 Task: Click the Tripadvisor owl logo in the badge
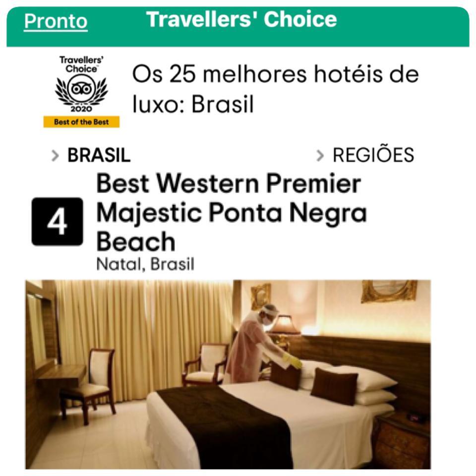[81, 89]
